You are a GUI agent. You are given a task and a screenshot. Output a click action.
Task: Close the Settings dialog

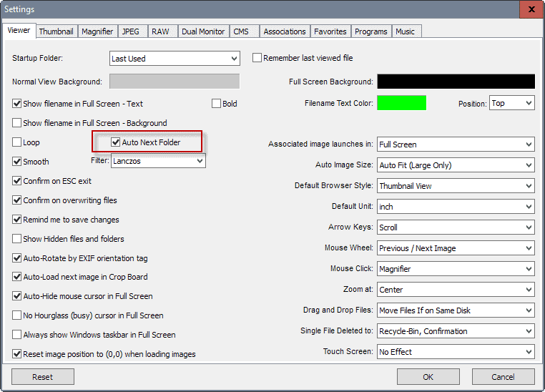tap(531, 9)
